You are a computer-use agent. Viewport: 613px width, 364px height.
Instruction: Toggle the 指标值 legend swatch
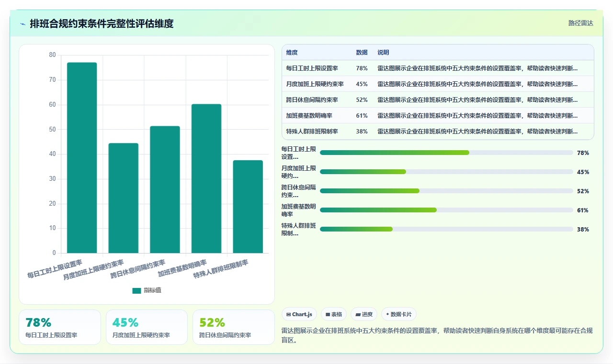point(137,290)
